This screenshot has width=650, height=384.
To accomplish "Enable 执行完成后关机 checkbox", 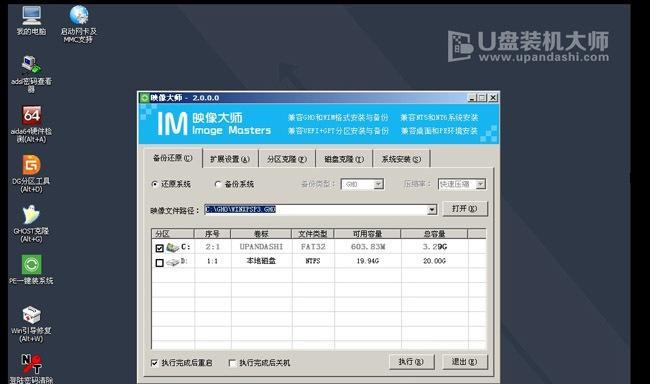I will point(233,363).
